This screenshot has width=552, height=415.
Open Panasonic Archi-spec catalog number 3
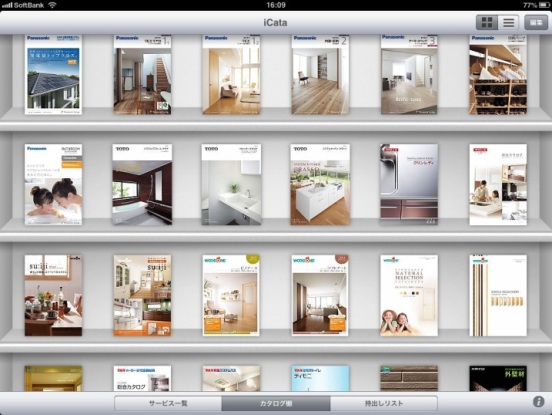pos(409,74)
